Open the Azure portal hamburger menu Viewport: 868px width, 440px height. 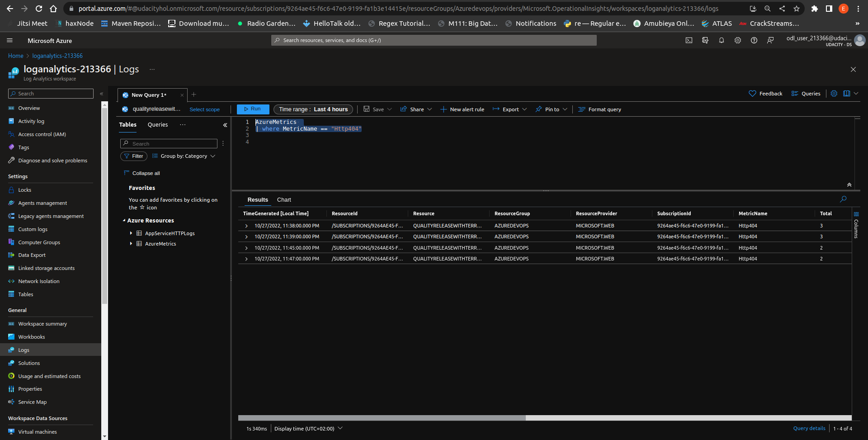point(9,40)
